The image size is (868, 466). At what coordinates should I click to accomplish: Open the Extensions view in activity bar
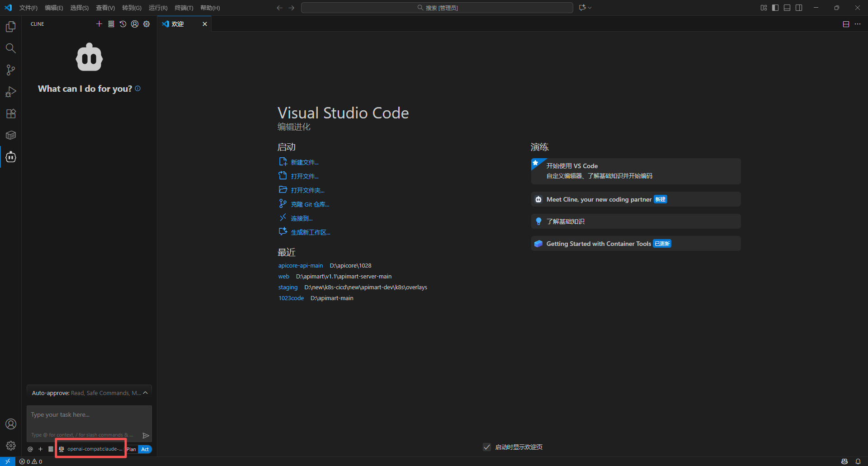(x=11, y=113)
